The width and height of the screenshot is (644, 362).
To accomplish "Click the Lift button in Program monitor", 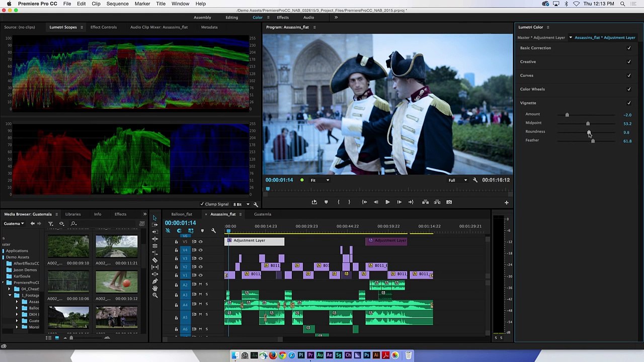I will [x=425, y=202].
